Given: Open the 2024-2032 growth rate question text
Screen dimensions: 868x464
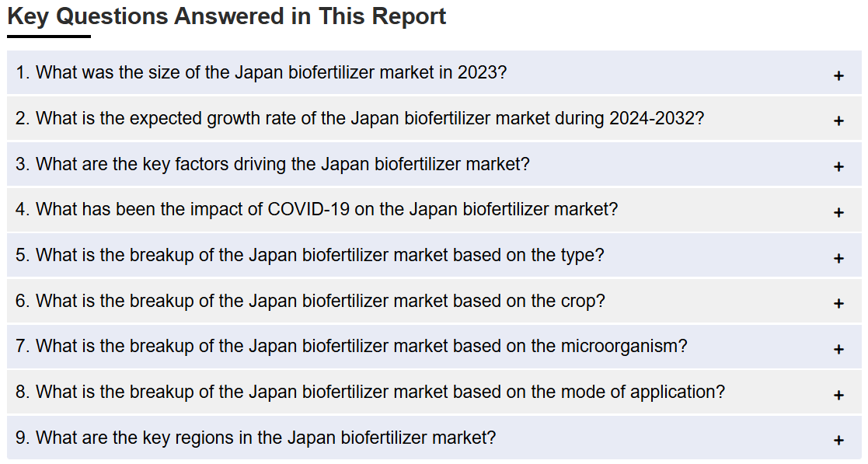Looking at the screenshot, I should point(360,118).
